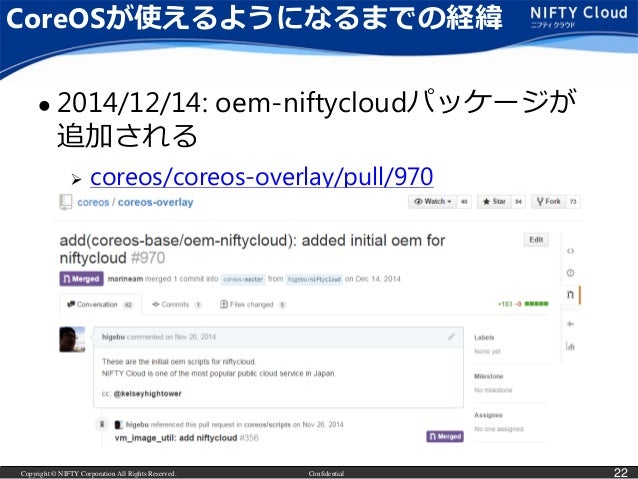Open the coreos/coreos-overlay/pull/970 hyperlink
This screenshot has width=638, height=479.
pos(262,177)
